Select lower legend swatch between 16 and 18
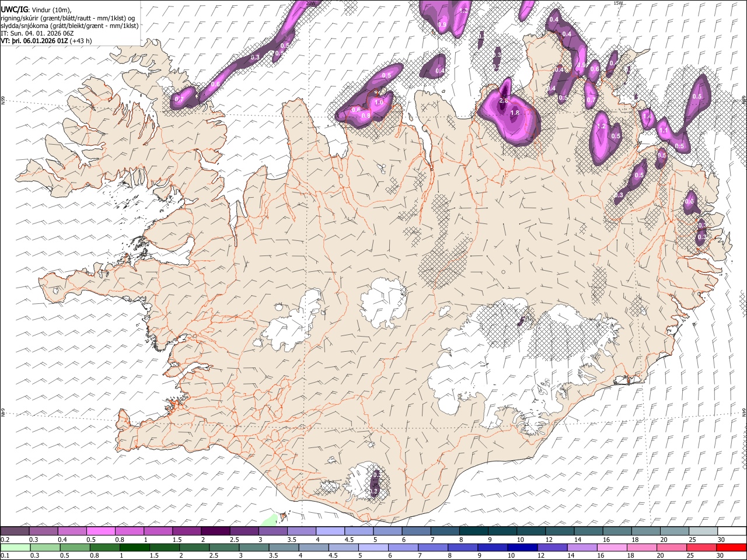 [x=612, y=547]
